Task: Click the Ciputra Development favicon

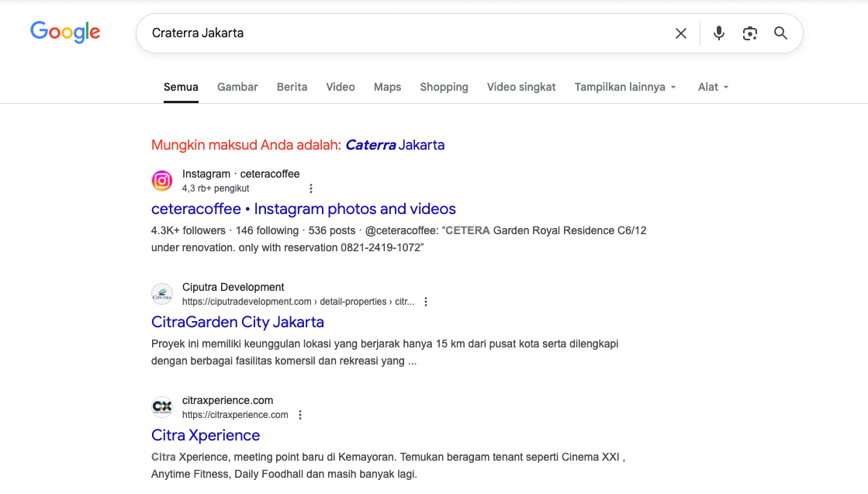Action: pos(161,293)
